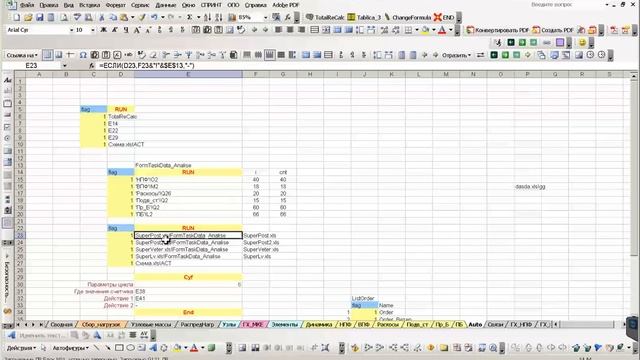Click the ChangeFormula toolbar button
The image size is (640, 360).
point(408,18)
